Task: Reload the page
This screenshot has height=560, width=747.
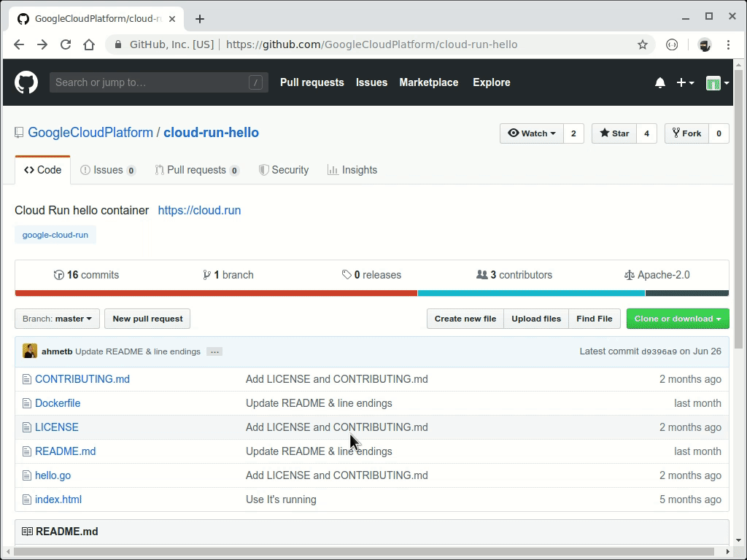Action: coord(66,44)
